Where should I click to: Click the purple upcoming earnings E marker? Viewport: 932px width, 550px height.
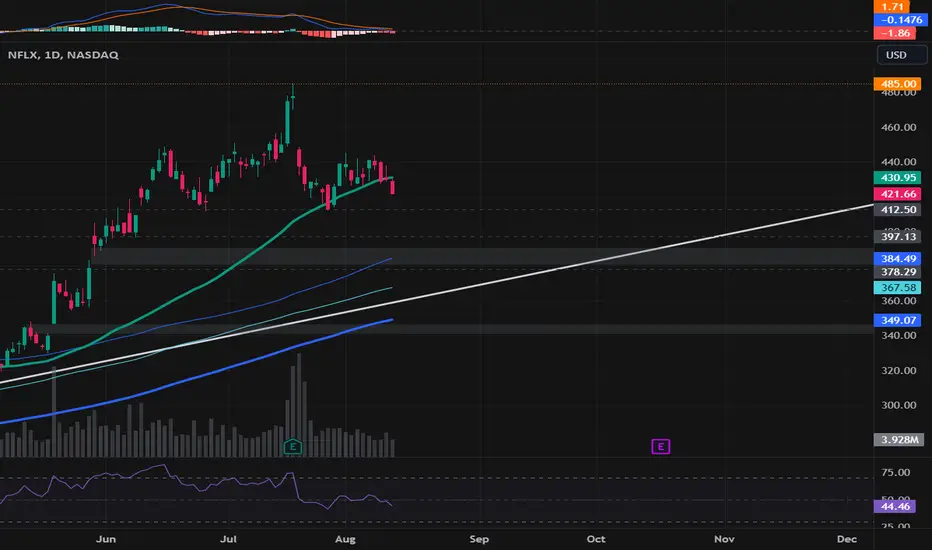pyautogui.click(x=660, y=447)
